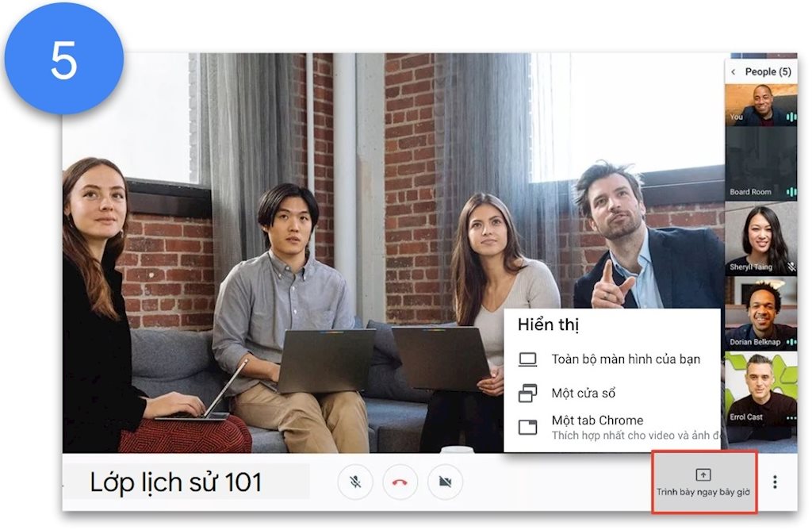Mute the microphone in the call bar
Viewport: 812px width, 530px height.
pyautogui.click(x=355, y=482)
